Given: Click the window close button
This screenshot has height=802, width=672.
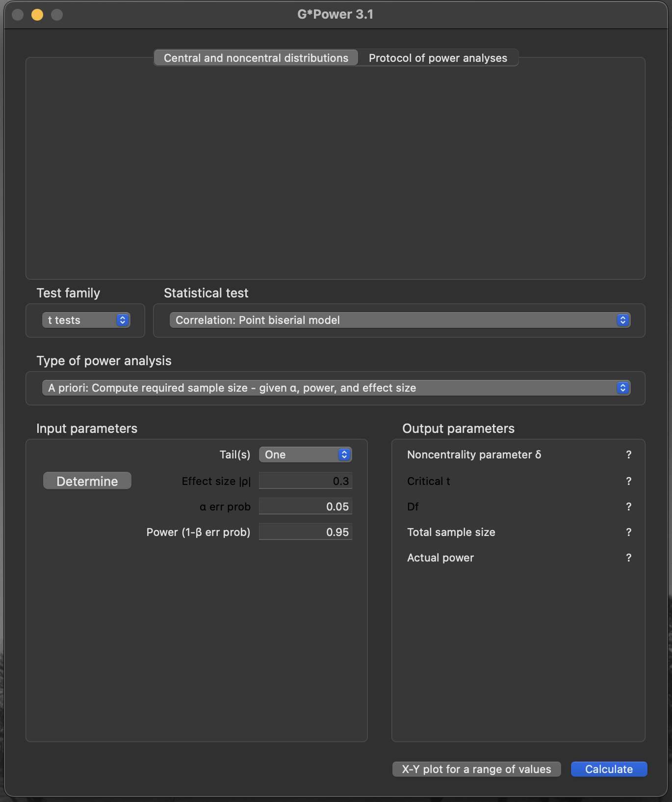Looking at the screenshot, I should pos(18,15).
